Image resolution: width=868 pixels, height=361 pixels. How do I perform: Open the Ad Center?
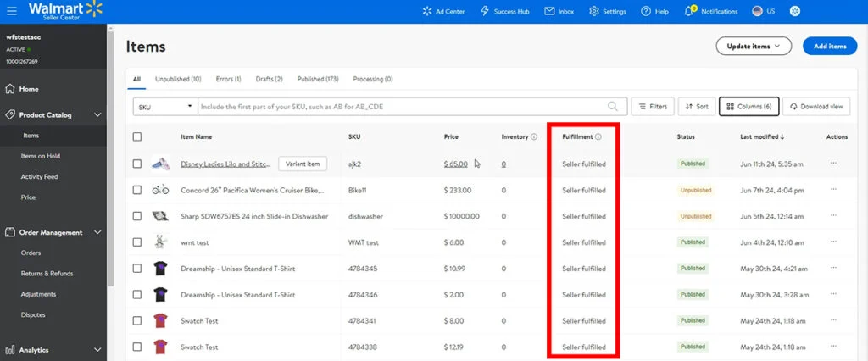pyautogui.click(x=443, y=11)
